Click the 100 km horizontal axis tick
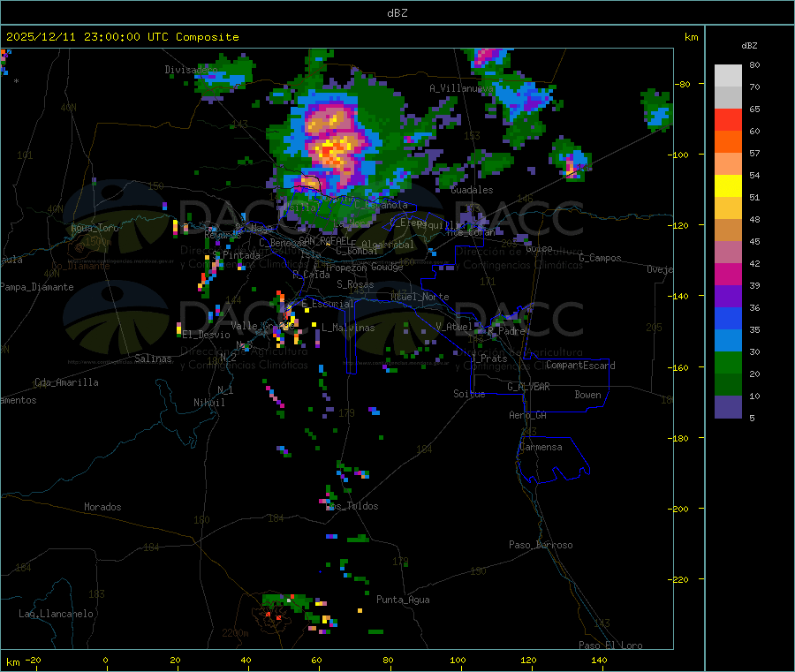The width and height of the screenshot is (795, 672). pos(458,660)
